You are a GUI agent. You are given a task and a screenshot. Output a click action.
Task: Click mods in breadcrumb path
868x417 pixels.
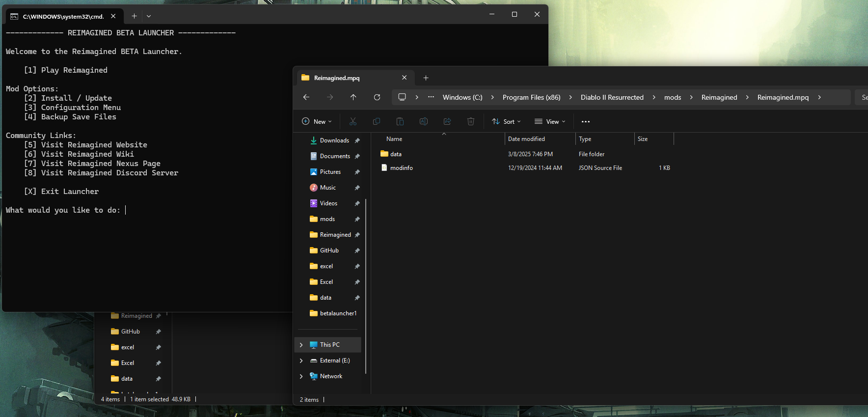(x=673, y=97)
